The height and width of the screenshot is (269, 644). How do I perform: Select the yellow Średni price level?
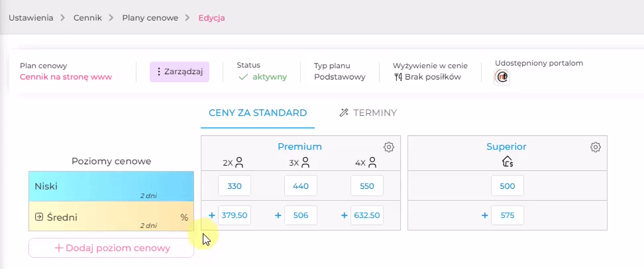click(x=111, y=216)
